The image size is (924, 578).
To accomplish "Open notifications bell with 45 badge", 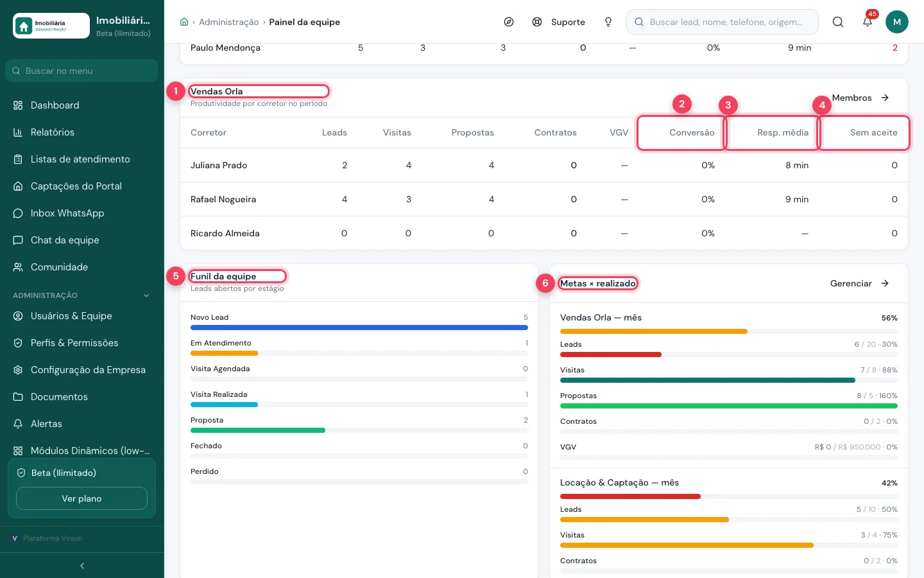I will [868, 22].
